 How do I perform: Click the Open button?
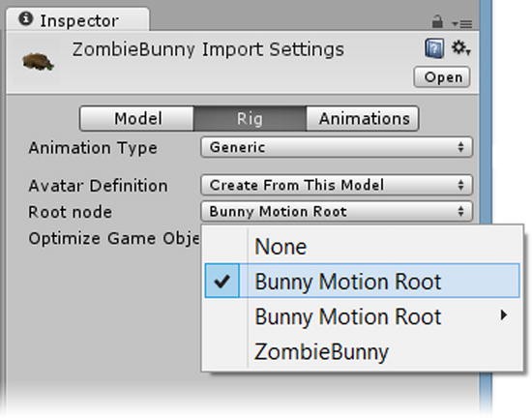pyautogui.click(x=442, y=77)
